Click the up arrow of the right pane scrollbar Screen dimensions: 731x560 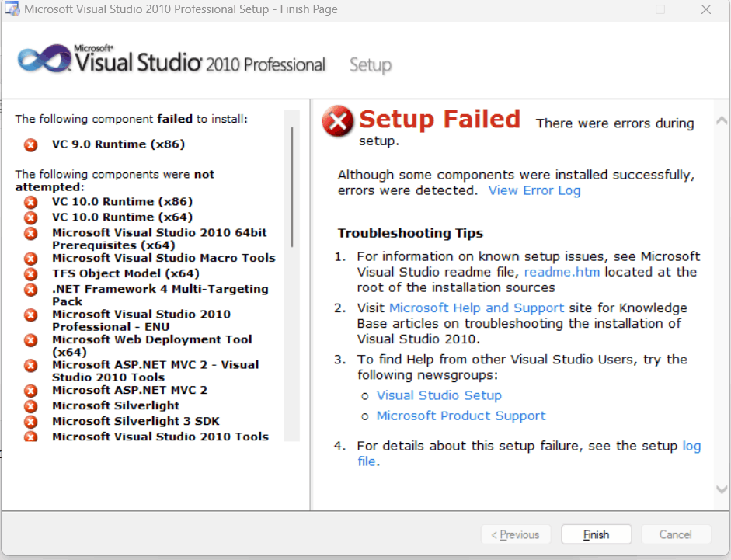click(721, 121)
